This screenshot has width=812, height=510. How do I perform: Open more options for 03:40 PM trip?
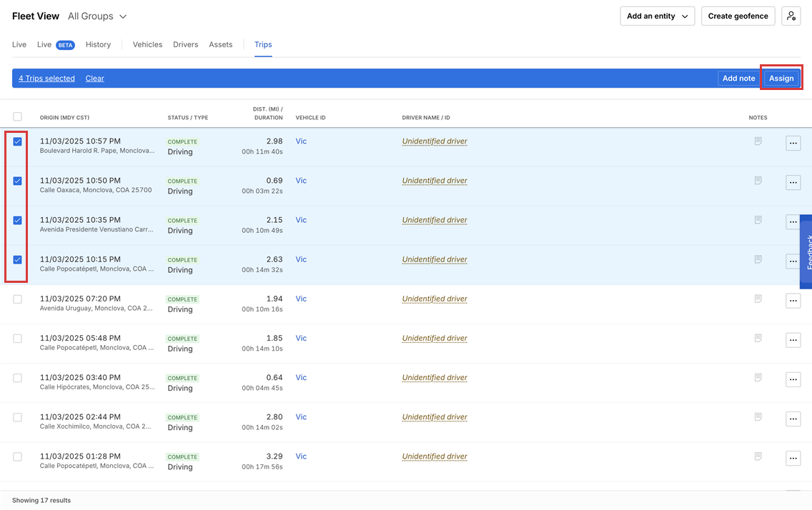793,379
